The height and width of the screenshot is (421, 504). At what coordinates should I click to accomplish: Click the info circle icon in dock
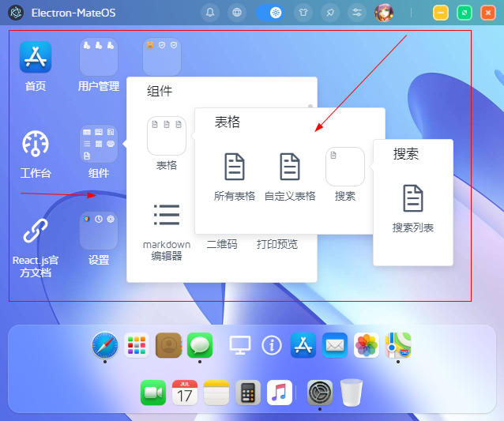tap(272, 345)
